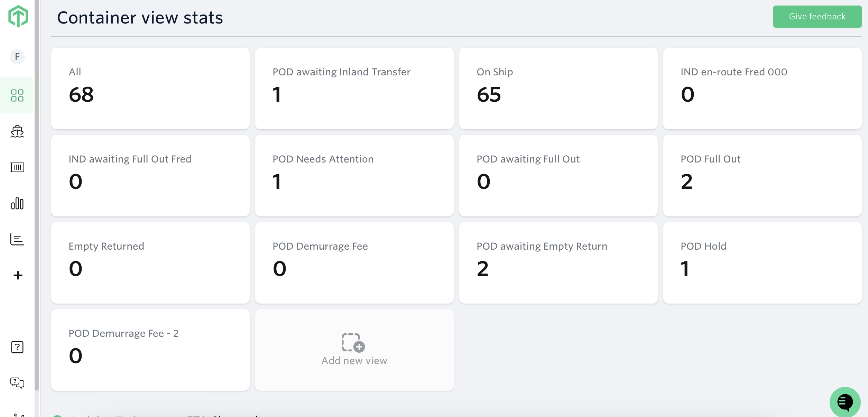Click the plus icon in sidebar
868x417 pixels.
18,275
